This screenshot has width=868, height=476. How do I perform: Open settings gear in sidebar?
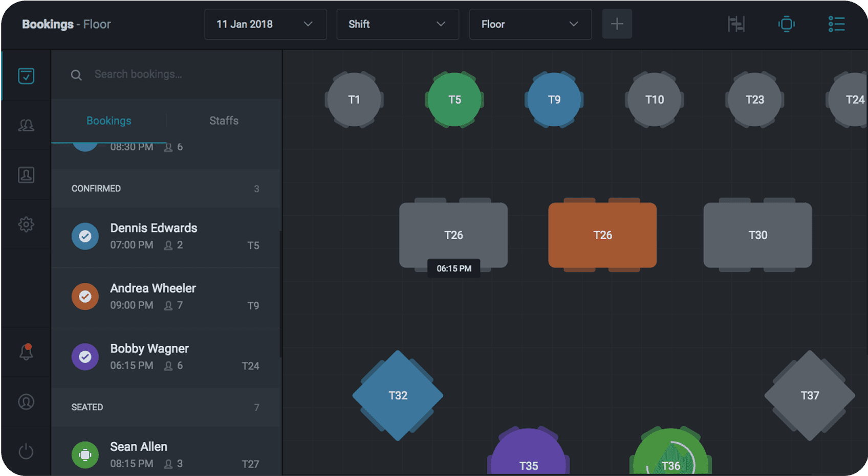click(26, 224)
